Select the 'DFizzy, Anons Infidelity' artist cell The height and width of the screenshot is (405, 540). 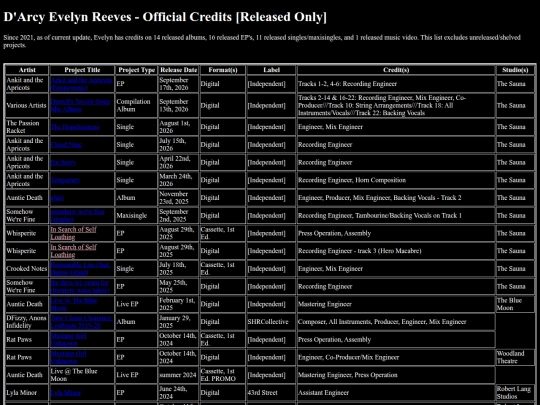tap(27, 322)
